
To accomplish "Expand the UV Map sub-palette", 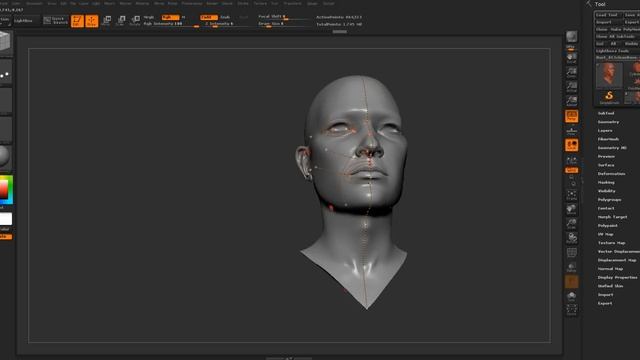I will [x=606, y=234].
